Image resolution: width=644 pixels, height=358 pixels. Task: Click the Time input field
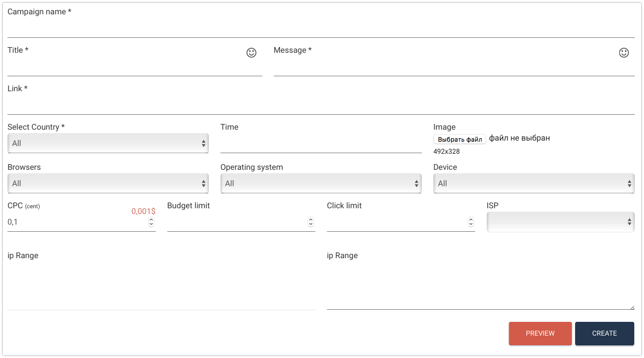(321, 144)
